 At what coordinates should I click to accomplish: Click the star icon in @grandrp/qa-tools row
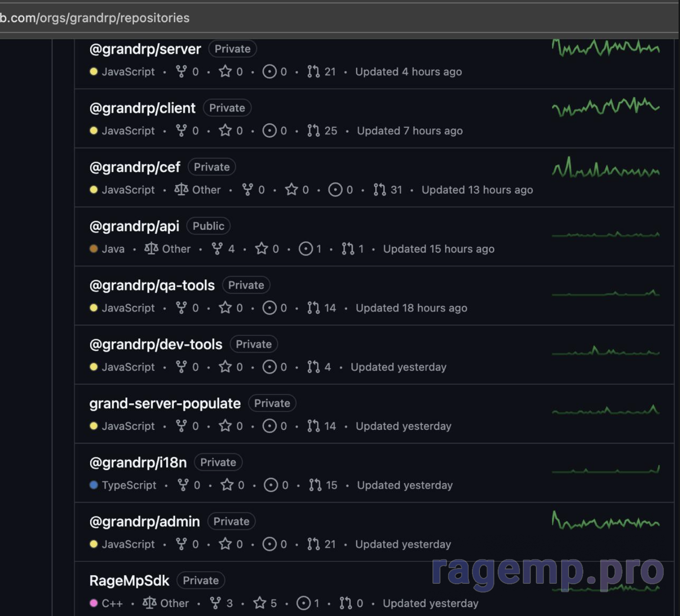[225, 308]
